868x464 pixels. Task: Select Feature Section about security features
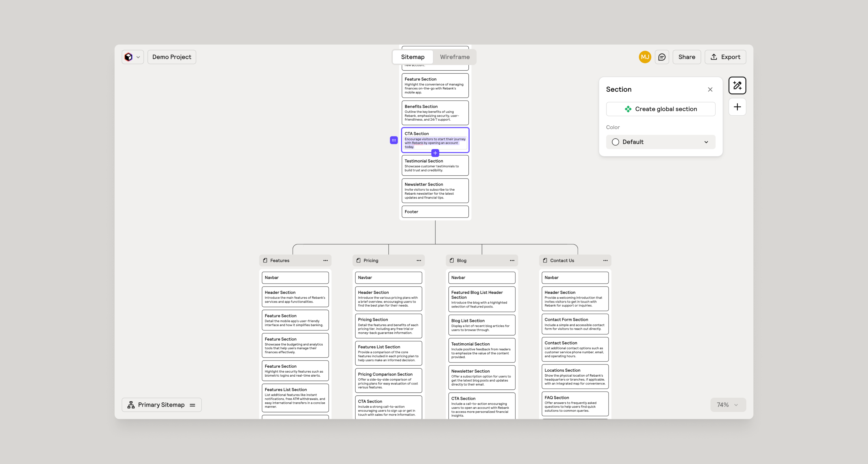click(295, 371)
